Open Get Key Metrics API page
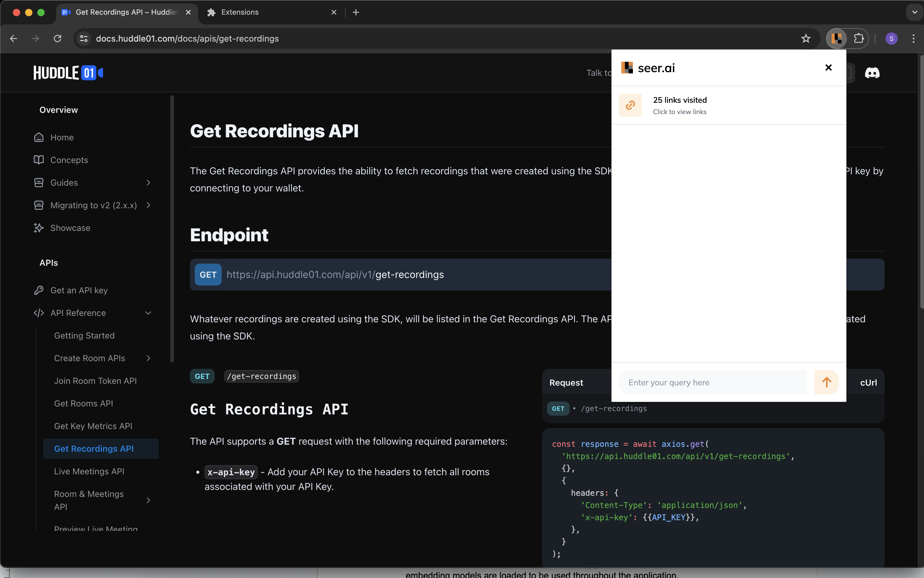Viewport: 924px width, 578px height. click(x=93, y=426)
